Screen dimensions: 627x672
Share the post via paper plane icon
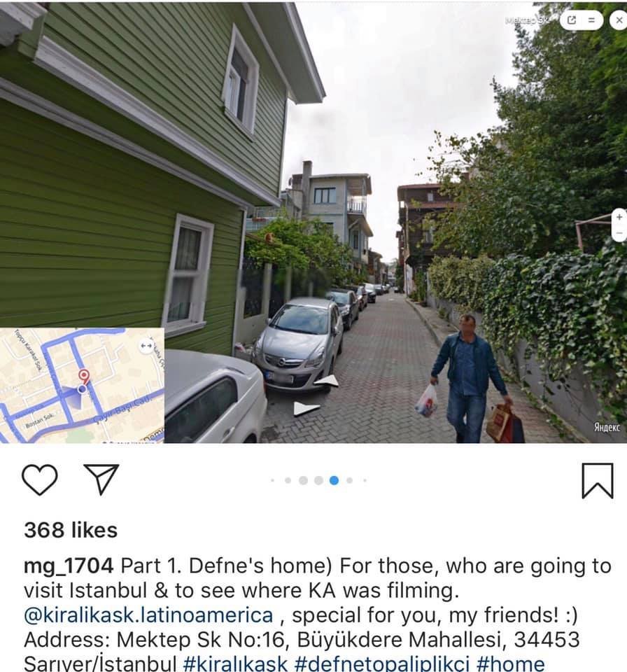[x=101, y=479]
